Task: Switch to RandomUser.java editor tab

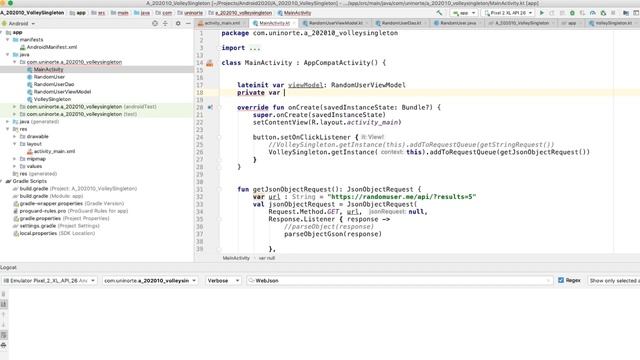Action: pyautogui.click(x=458, y=23)
